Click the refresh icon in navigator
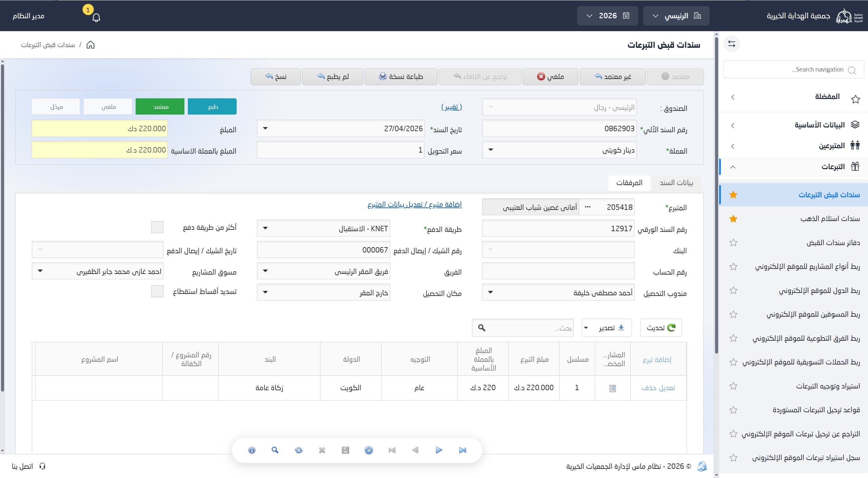This screenshot has width=868, height=478. point(299,450)
